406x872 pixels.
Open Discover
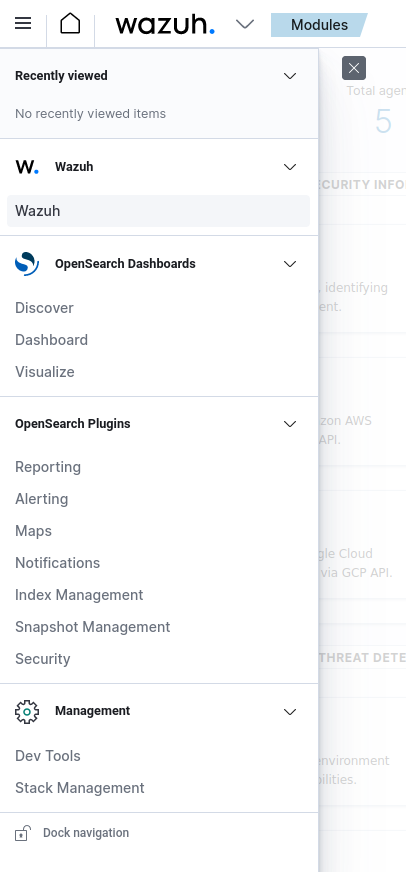pos(44,308)
